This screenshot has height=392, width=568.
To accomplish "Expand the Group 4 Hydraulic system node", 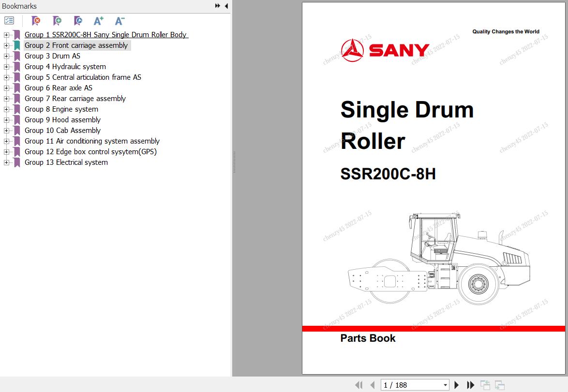I will [6, 67].
